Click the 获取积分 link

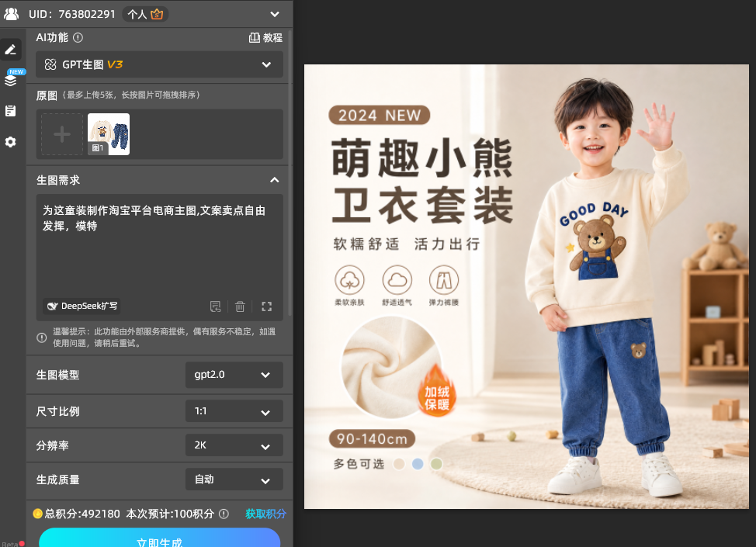click(x=265, y=514)
